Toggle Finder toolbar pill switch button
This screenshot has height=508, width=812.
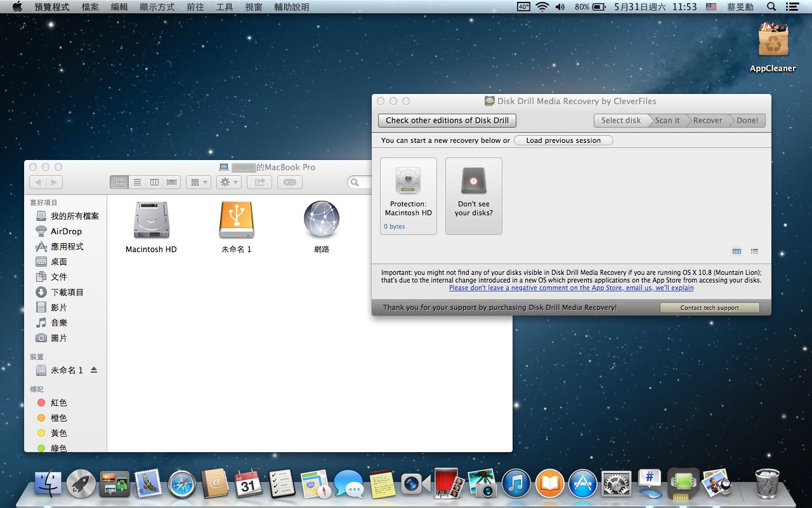(289, 182)
